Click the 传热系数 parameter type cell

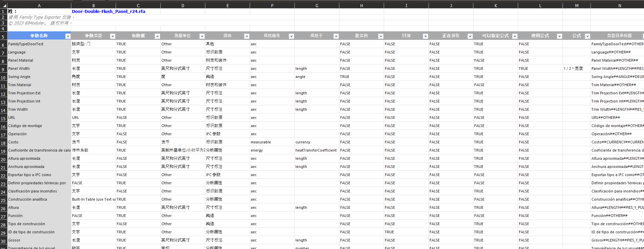point(93,150)
